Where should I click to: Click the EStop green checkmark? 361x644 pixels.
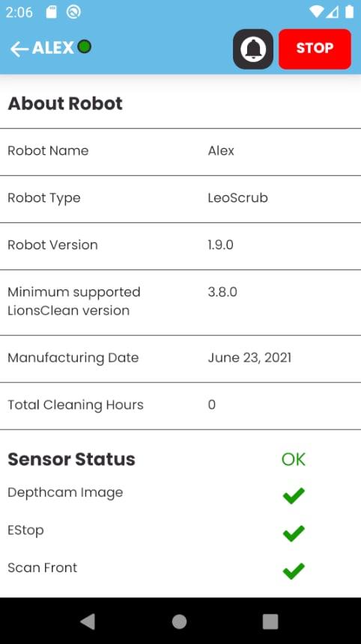point(294,533)
